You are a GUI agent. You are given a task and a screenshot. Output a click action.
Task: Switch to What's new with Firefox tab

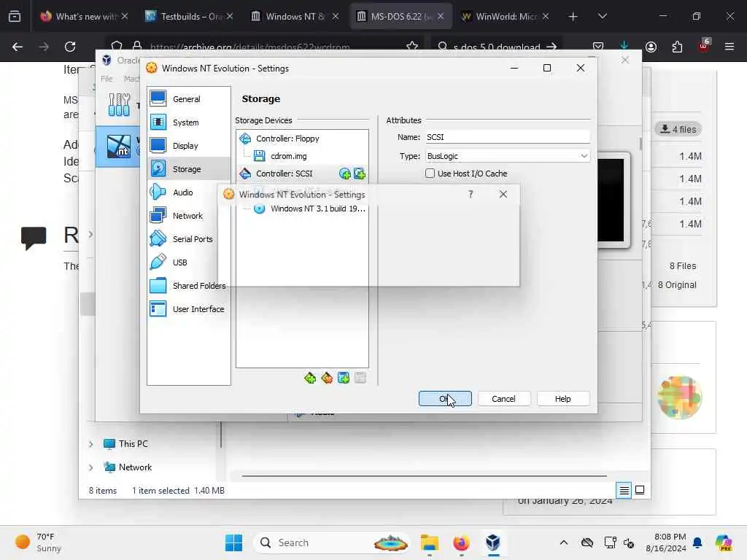[x=84, y=16]
